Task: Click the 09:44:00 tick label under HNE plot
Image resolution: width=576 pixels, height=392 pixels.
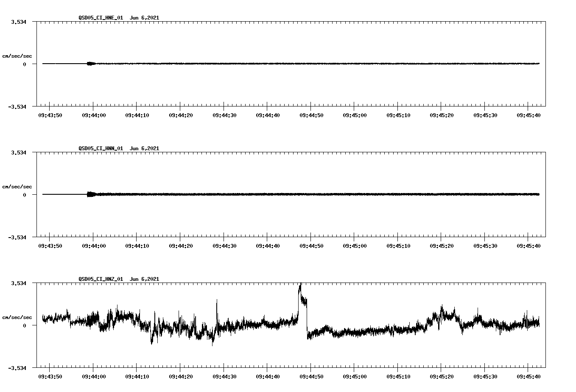Action: point(94,115)
